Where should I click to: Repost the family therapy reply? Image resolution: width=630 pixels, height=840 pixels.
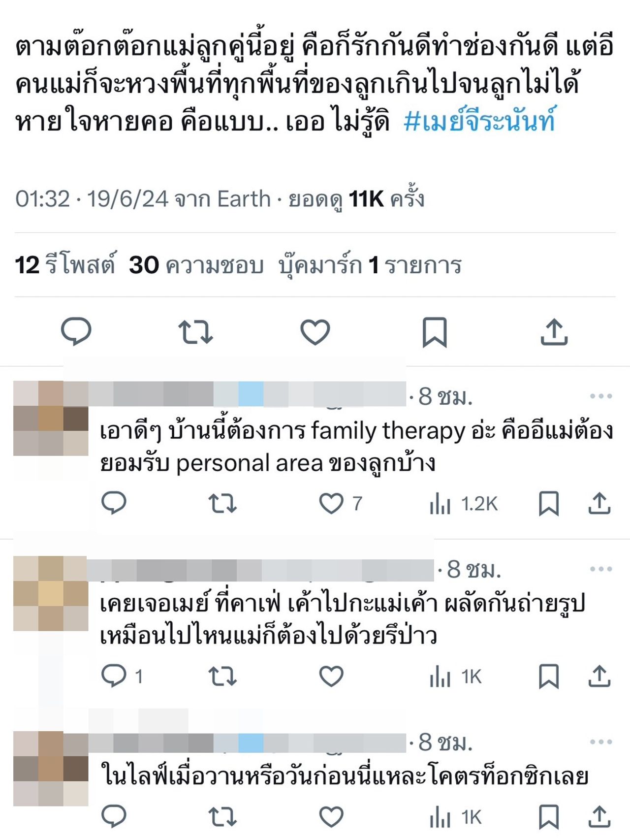pos(222,504)
